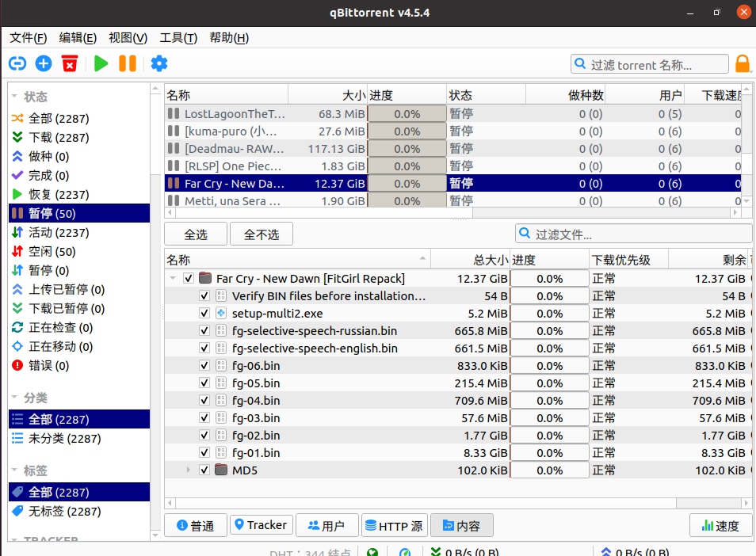The image size is (756, 556).
Task: Open the 用户 peers tab
Action: click(327, 525)
